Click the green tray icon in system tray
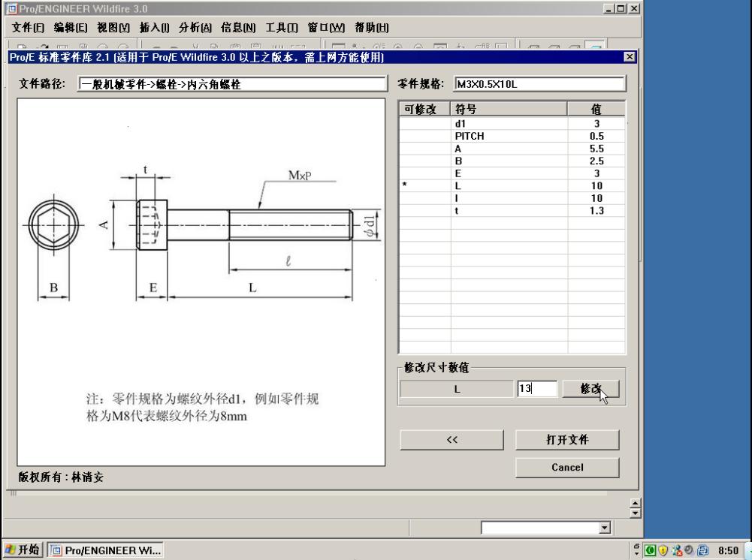This screenshot has width=752, height=560. pyautogui.click(x=650, y=550)
